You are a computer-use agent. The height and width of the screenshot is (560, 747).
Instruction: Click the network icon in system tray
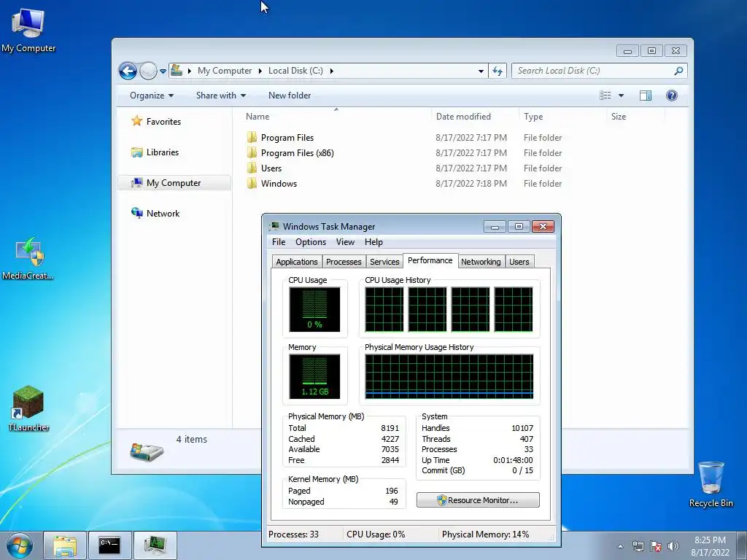pyautogui.click(x=638, y=546)
